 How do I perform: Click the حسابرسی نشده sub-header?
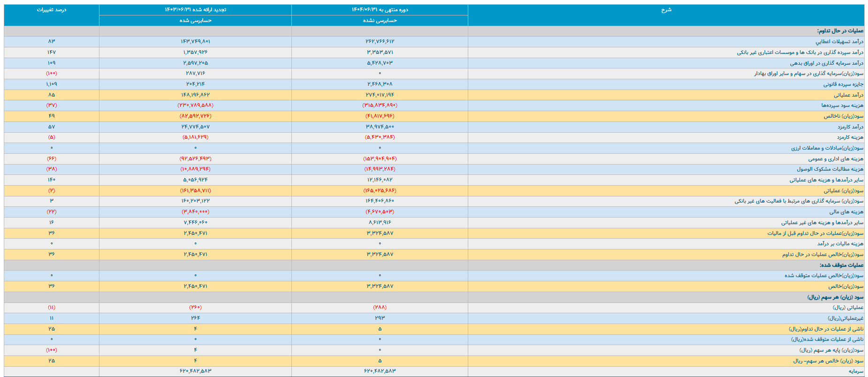380,21
